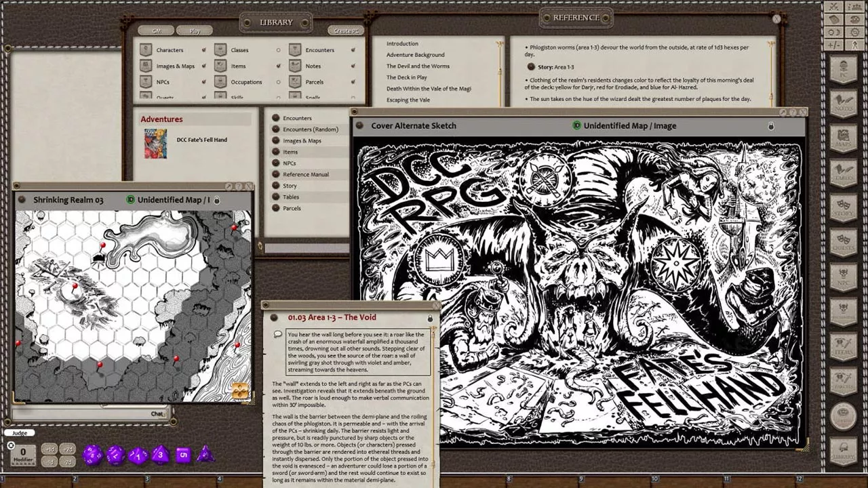The height and width of the screenshot is (488, 868).
Task: Toggle the Notes checkbox in Library
Action: click(353, 66)
